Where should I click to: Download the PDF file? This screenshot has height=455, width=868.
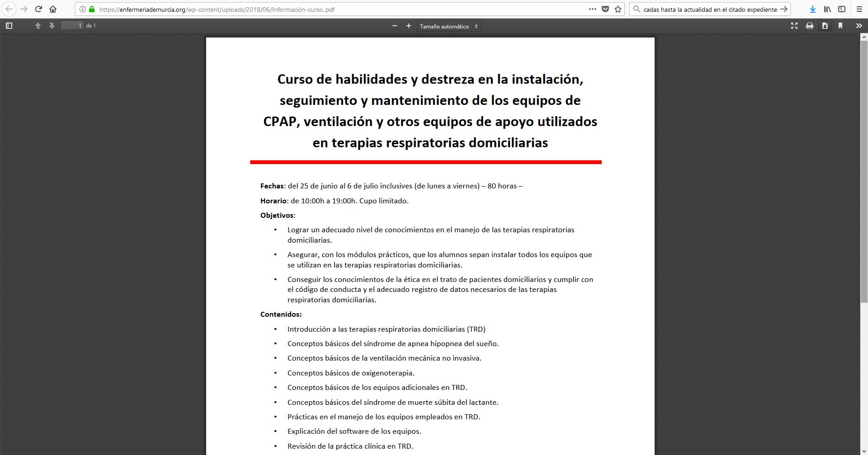coord(825,26)
